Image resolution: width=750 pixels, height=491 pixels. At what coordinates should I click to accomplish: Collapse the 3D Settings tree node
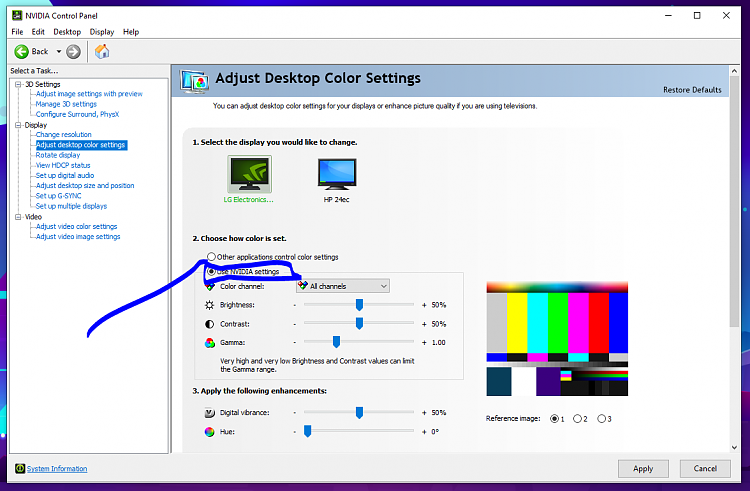pyautogui.click(x=18, y=84)
